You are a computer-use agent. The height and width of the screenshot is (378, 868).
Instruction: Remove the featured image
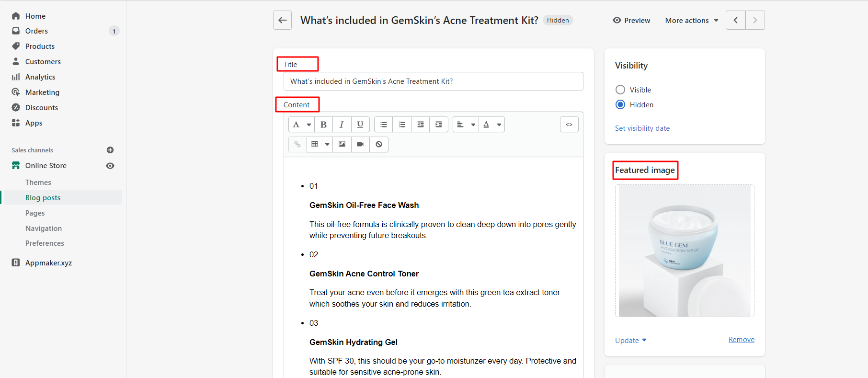[x=741, y=340]
